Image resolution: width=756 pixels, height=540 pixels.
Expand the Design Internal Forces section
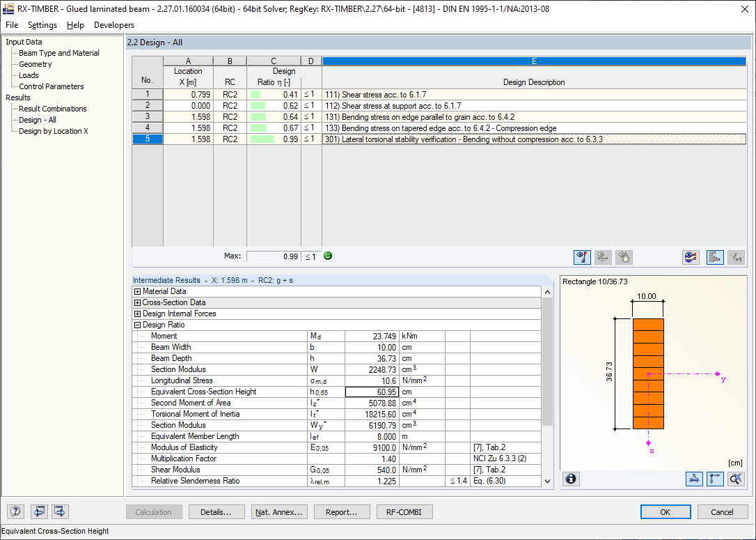click(137, 314)
